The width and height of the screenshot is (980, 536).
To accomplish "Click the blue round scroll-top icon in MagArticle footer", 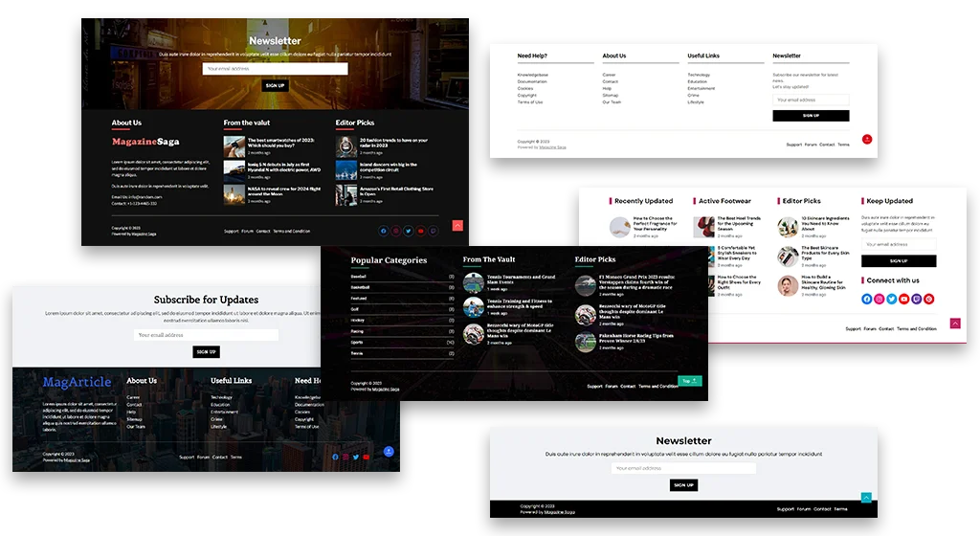I will [389, 451].
